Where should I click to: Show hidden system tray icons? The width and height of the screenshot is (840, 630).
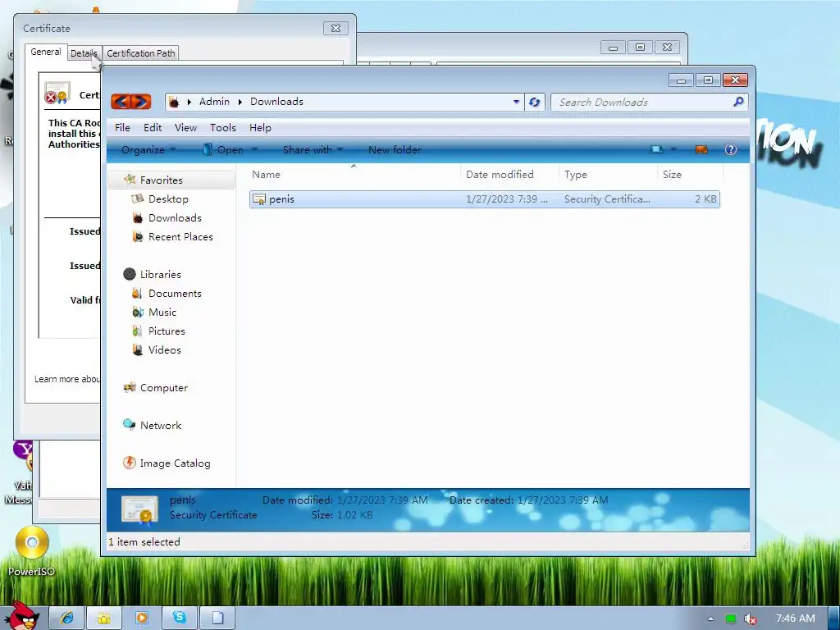[x=711, y=619]
